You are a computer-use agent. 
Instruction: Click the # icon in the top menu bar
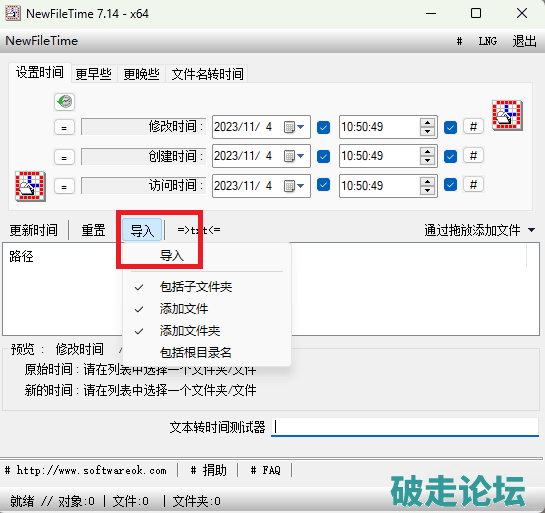point(459,41)
